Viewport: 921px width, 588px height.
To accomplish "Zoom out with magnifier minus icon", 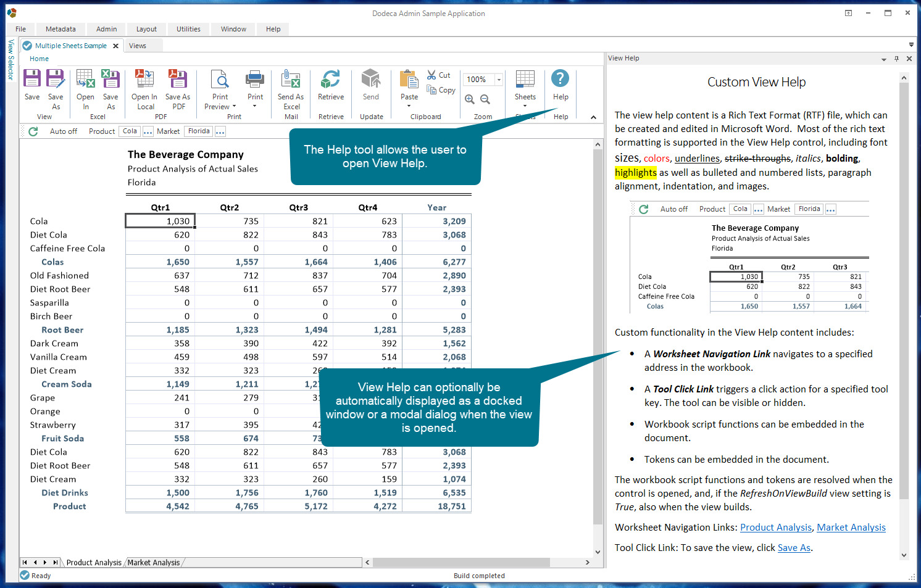I will [485, 99].
